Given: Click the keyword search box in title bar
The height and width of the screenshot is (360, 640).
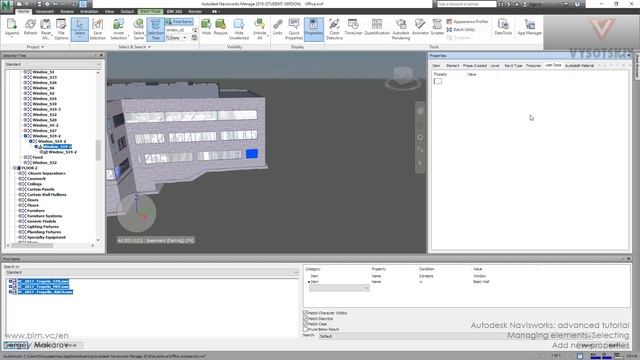Looking at the screenshot, I should [467, 4].
